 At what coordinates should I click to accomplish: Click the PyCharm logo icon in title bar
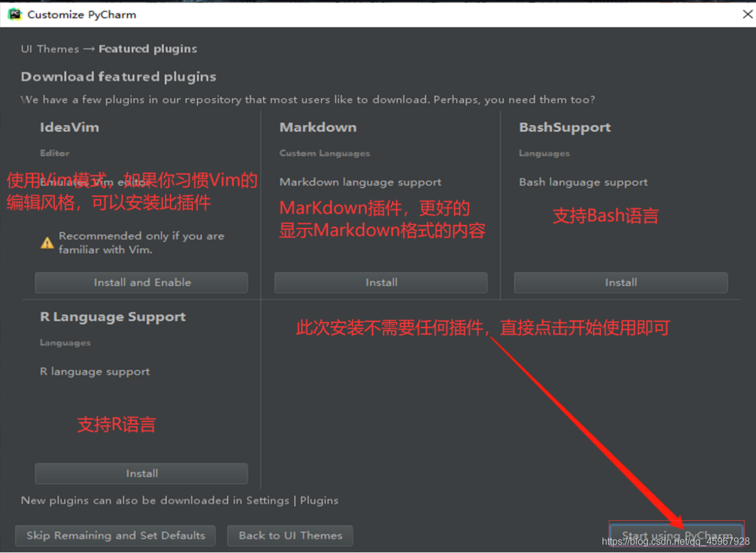(x=15, y=14)
